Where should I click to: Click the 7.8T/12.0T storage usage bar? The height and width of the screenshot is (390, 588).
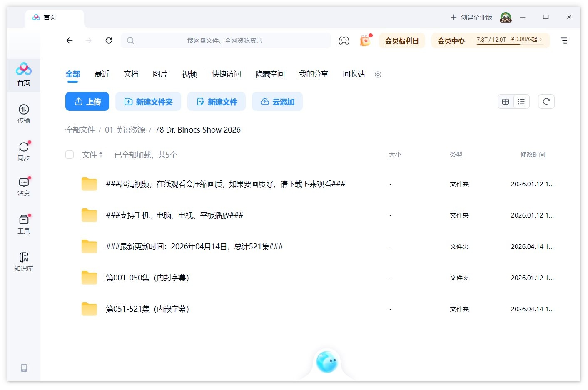491,40
